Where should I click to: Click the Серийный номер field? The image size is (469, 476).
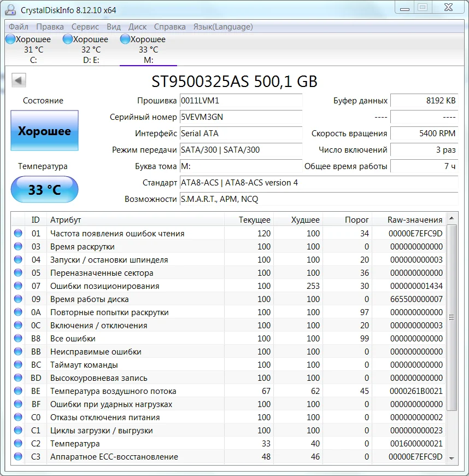(241, 117)
